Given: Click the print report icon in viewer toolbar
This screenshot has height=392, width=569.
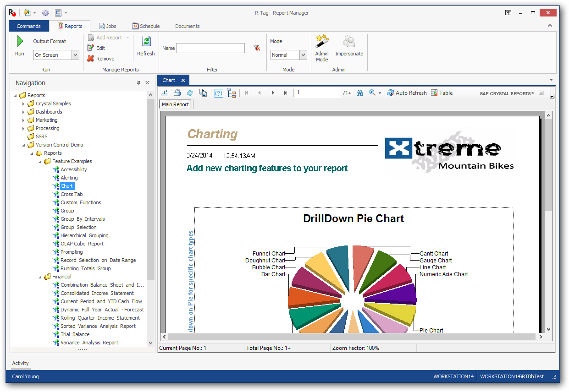Looking at the screenshot, I should coord(177,93).
